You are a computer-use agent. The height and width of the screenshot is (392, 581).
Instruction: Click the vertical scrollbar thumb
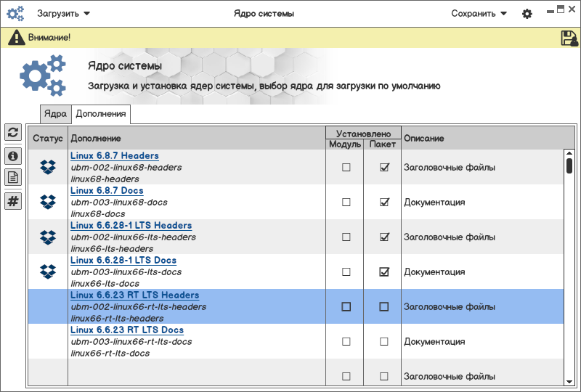pyautogui.click(x=569, y=166)
